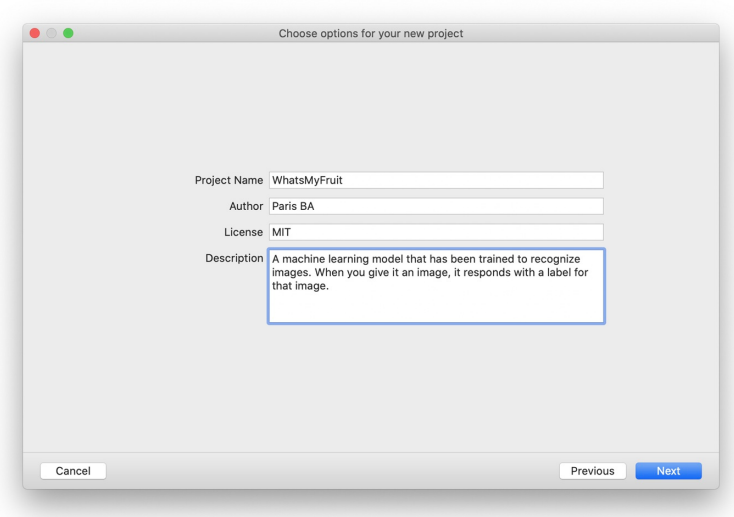
Task: Click the "Choose options for your new project" title
Action: point(370,33)
